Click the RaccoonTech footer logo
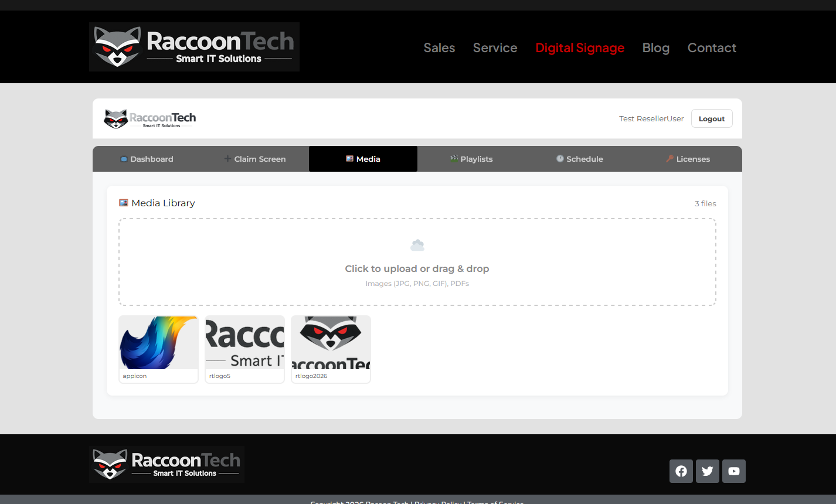The image size is (836, 504). pyautogui.click(x=167, y=465)
